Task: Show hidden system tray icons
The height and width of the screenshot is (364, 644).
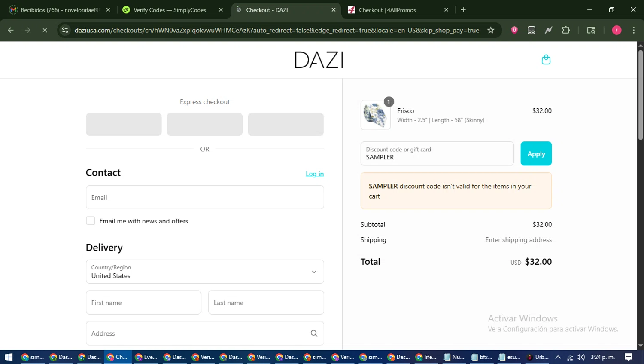Action: point(558,357)
